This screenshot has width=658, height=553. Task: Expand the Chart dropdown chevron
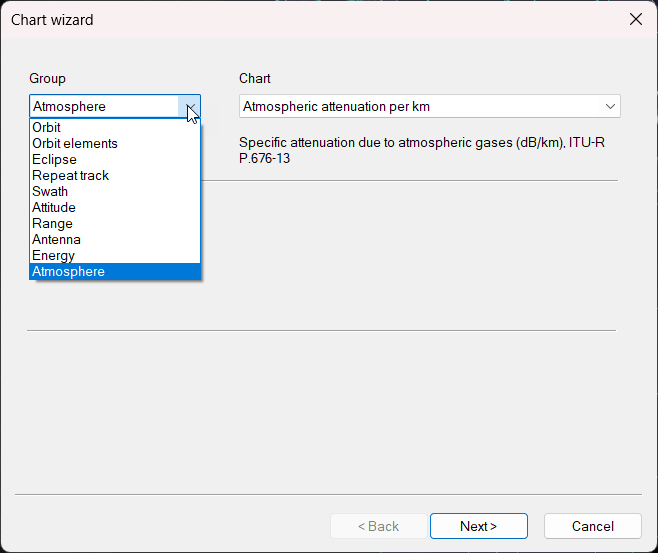pos(610,106)
